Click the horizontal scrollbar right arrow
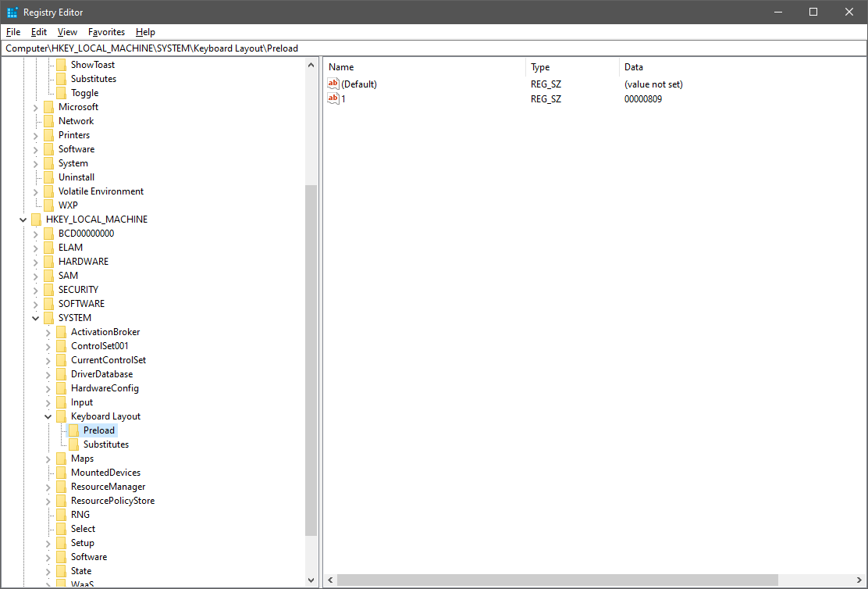Viewport: 868px width, 589px height. coord(859,580)
